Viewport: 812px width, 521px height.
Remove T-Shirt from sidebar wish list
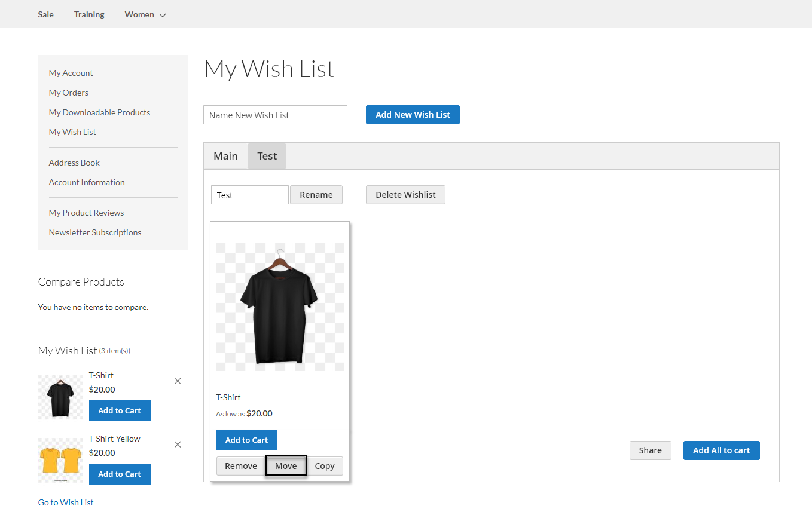[178, 381]
